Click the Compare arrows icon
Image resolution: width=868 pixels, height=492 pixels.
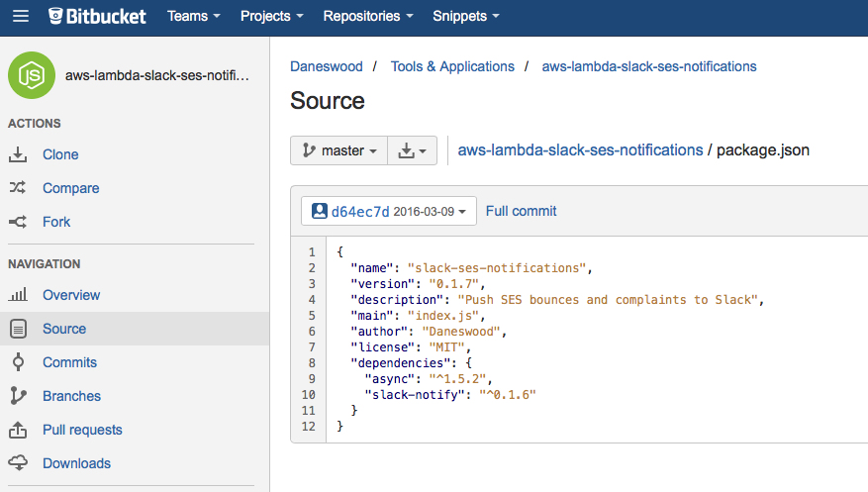[x=18, y=188]
